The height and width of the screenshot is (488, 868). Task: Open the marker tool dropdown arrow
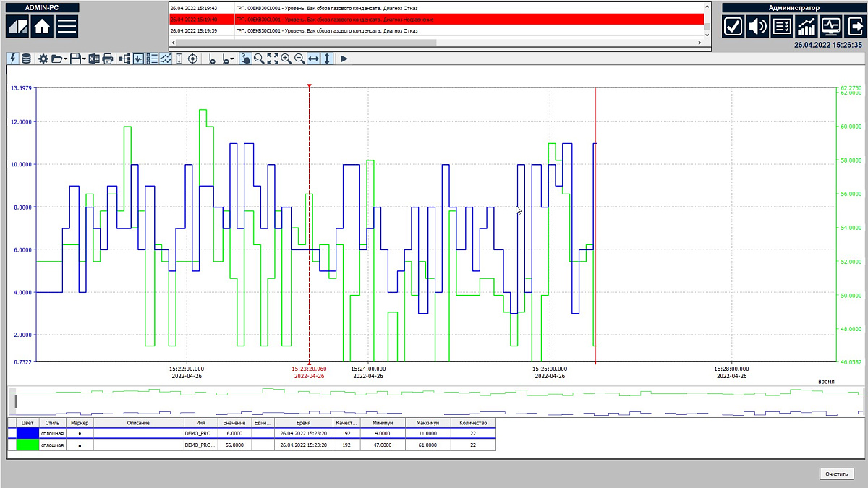coord(232,59)
